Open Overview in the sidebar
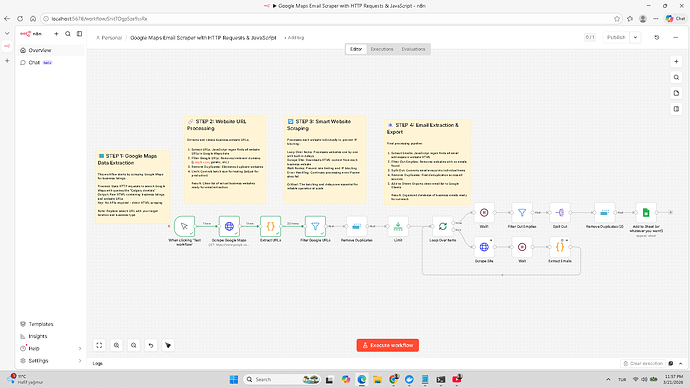The width and height of the screenshot is (690, 388). coord(51,50)
